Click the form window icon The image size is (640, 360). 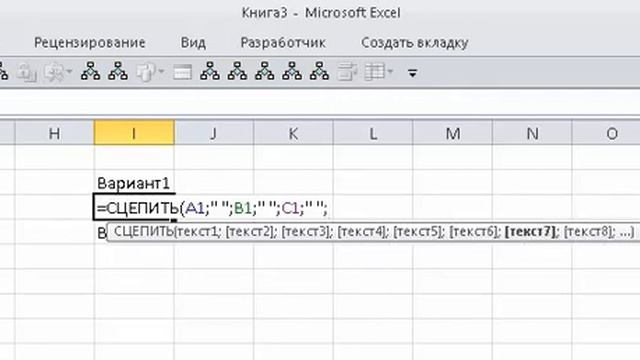[x=182, y=72]
